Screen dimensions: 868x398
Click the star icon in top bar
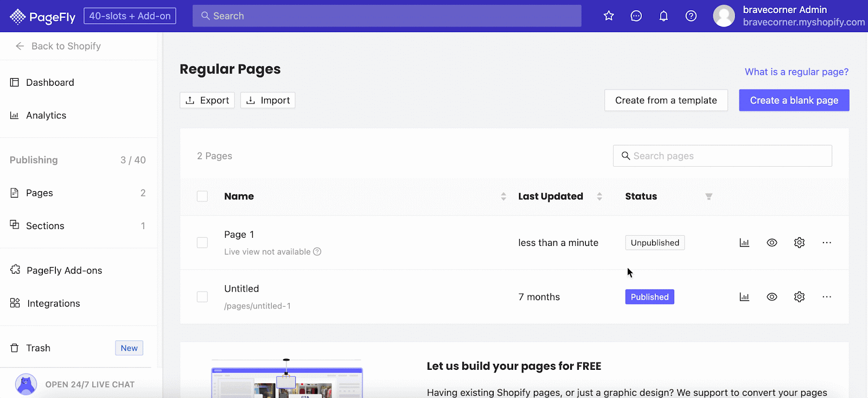coord(609,16)
